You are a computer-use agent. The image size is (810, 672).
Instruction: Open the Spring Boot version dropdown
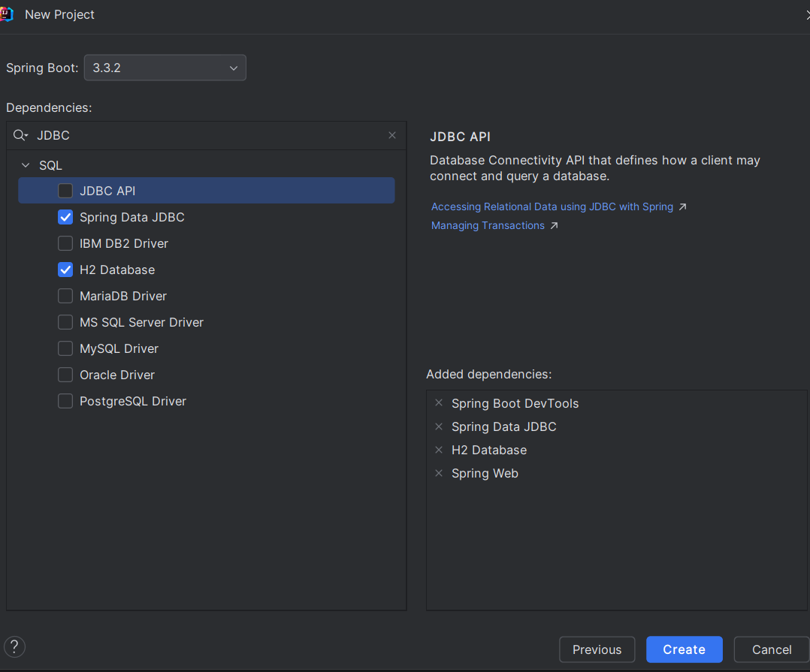click(165, 68)
